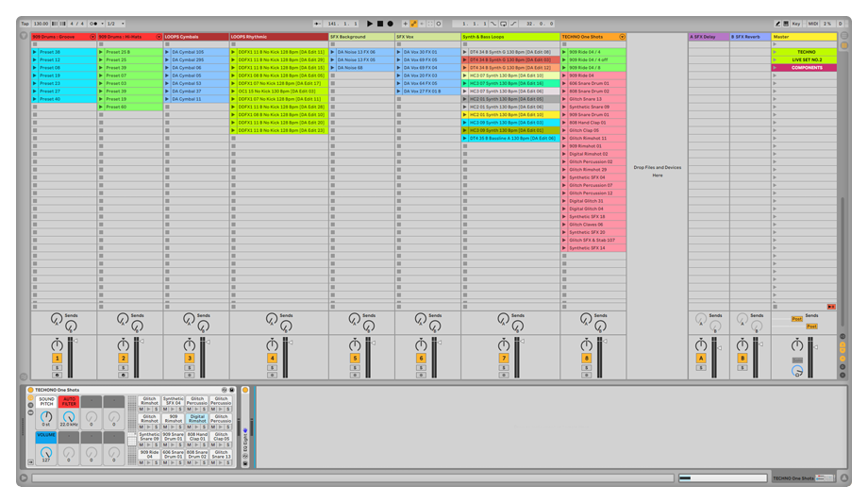
Task: Select the SFX Vox track header
Action: tap(428, 37)
